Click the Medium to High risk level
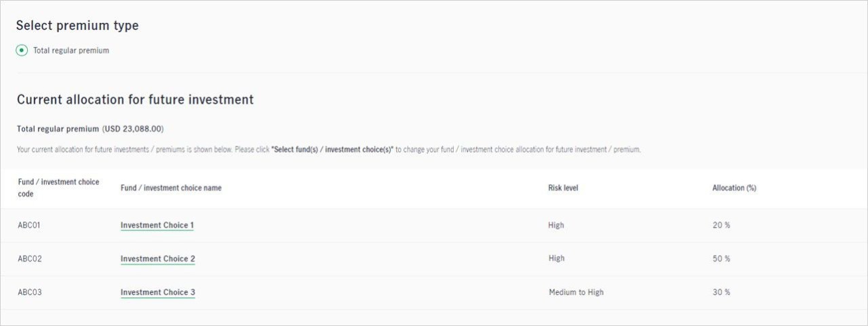The height and width of the screenshot is (326, 868). (576, 293)
